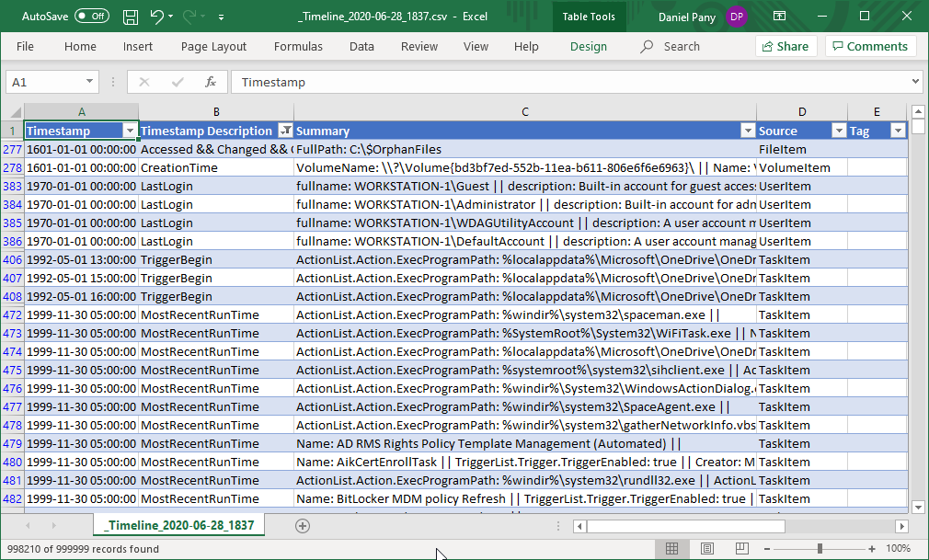
Task: Click the spaceman.exe summary cell
Action: point(525,314)
